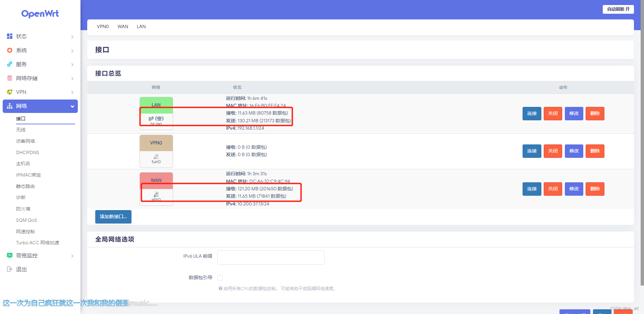Viewport: 644px width, 314px height.
Task: Open the SQM QoS submenu item
Action: pos(26,220)
